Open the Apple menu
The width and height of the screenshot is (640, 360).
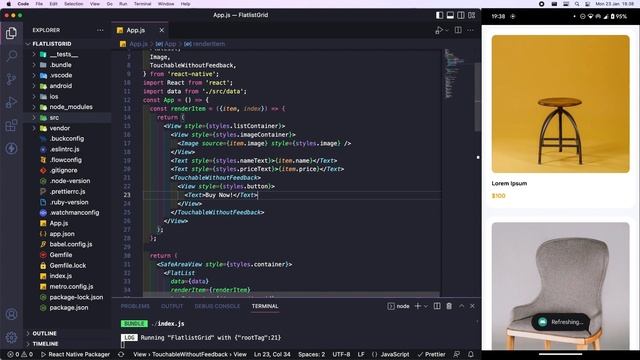(9, 4)
